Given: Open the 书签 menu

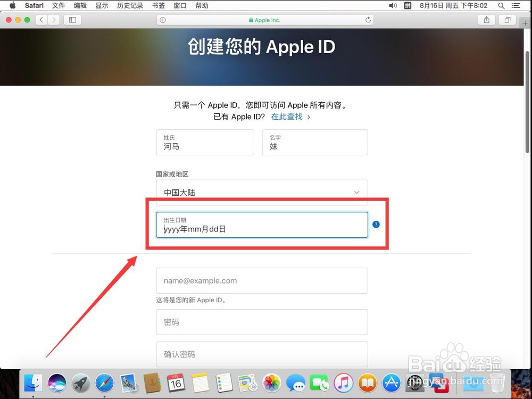Looking at the screenshot, I should tap(159, 5).
